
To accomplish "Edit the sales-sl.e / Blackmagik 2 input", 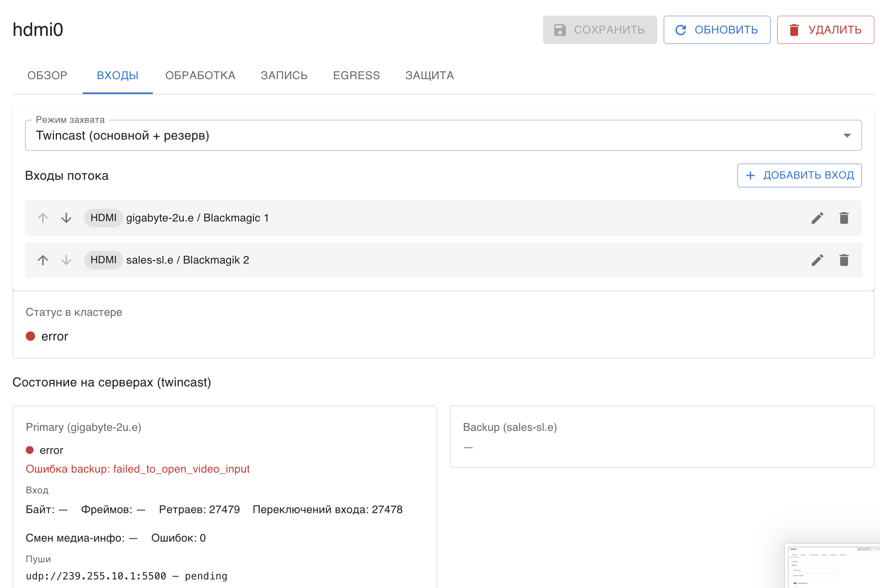I will [x=817, y=260].
